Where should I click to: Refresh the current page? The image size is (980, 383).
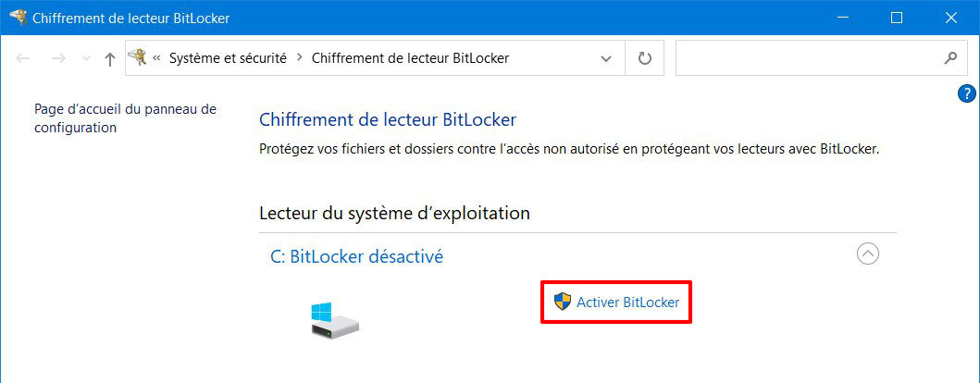tap(644, 58)
